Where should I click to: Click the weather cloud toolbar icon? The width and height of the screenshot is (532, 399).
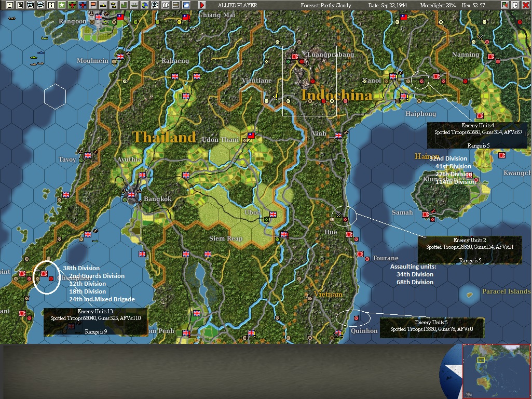point(186,5)
